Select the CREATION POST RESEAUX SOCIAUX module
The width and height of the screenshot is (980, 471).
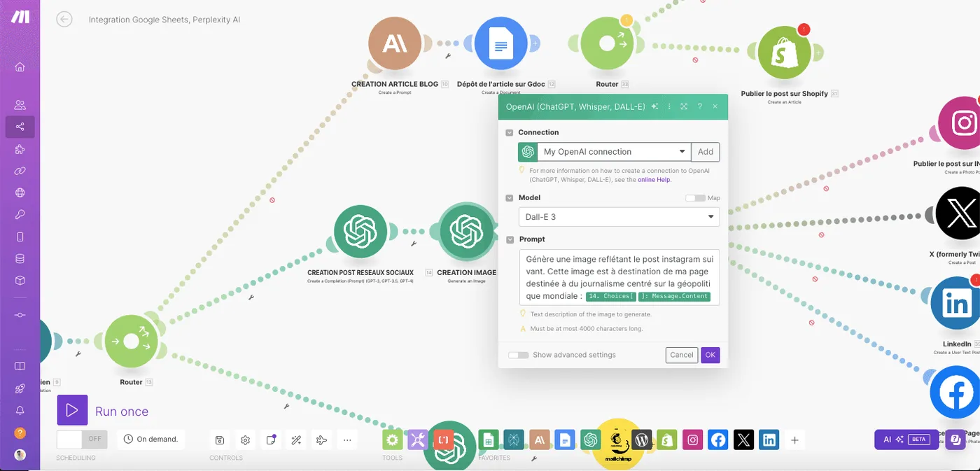pyautogui.click(x=360, y=232)
